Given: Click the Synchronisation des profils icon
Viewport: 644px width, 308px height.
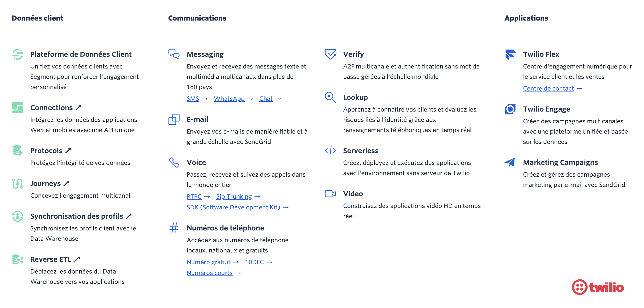Looking at the screenshot, I should click(18, 216).
